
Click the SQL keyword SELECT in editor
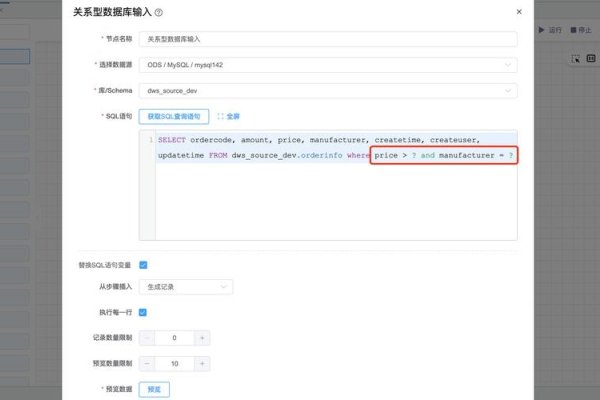(x=172, y=140)
